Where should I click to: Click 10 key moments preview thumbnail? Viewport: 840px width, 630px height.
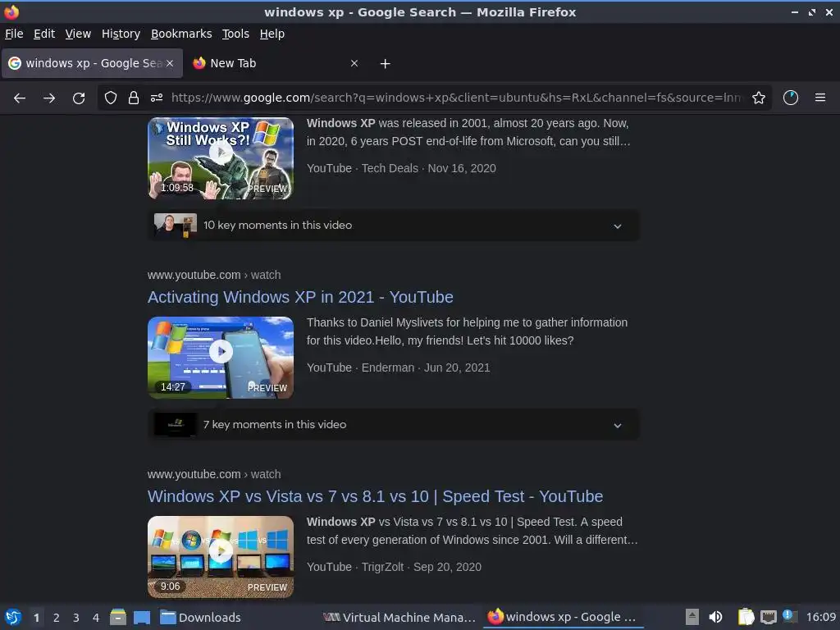click(176, 226)
